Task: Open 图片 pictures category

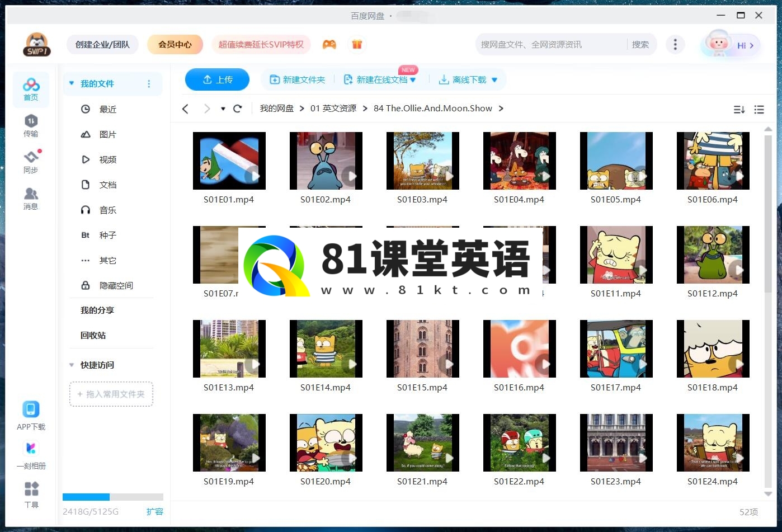Action: point(108,134)
